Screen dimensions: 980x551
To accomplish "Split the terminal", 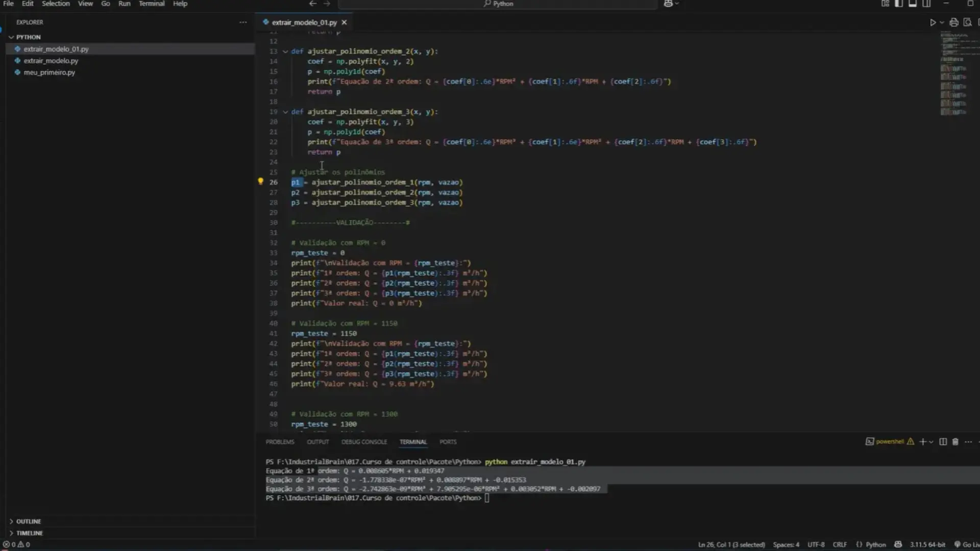I will 943,442.
